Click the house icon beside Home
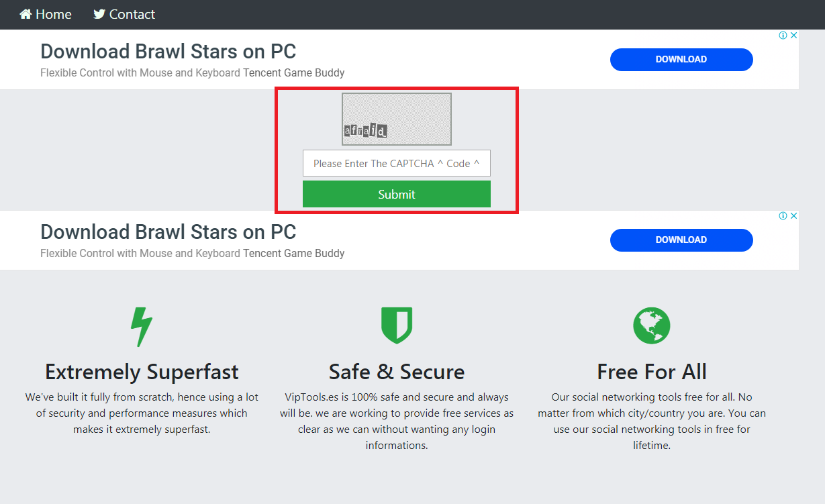 point(26,14)
